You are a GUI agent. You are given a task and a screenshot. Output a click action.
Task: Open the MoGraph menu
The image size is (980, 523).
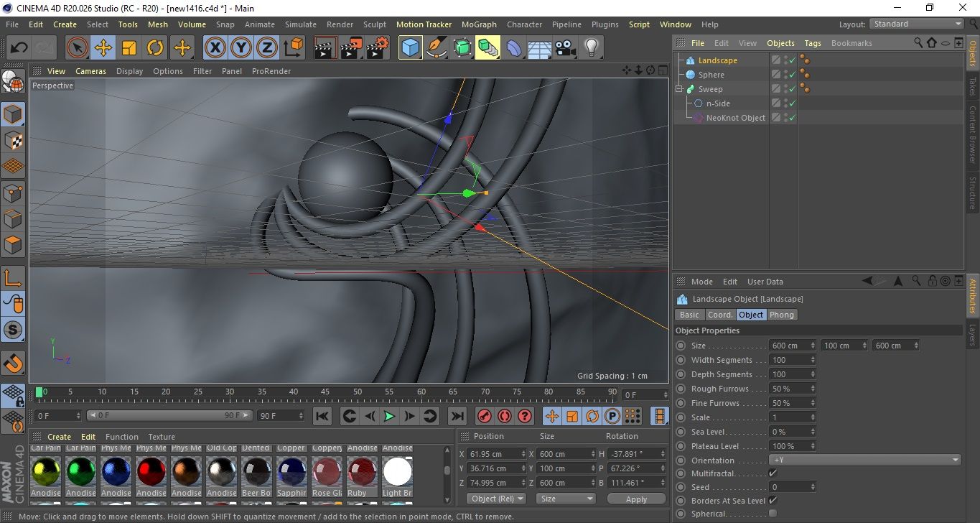tap(479, 24)
